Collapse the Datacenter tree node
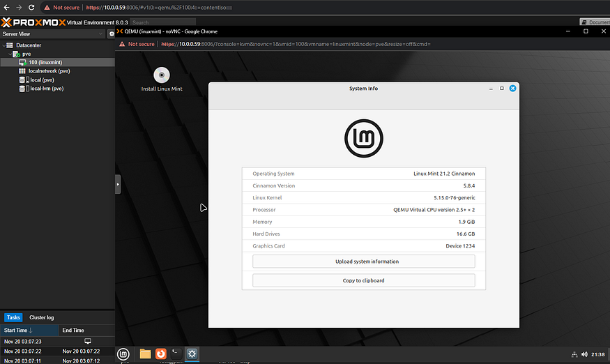The height and width of the screenshot is (364, 610). (x=4, y=45)
